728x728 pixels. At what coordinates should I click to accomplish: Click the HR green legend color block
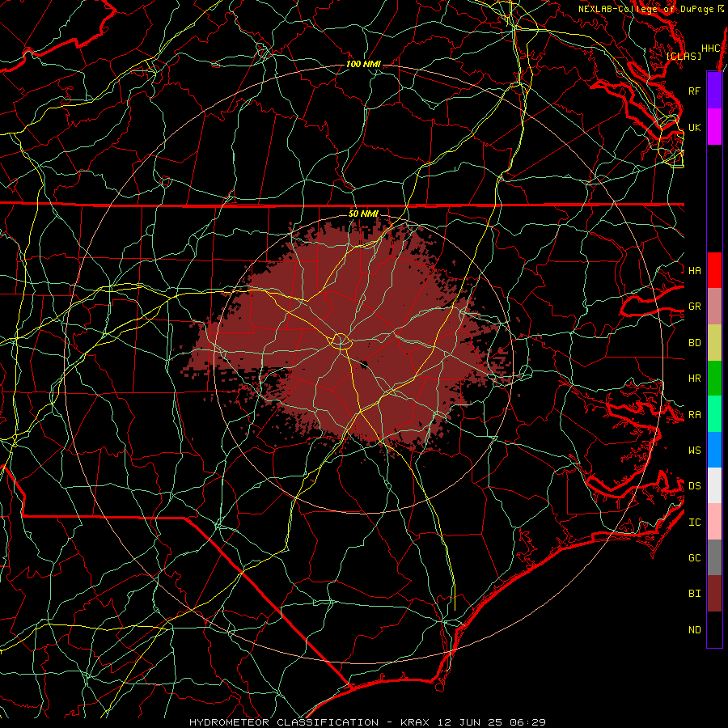pyautogui.click(x=714, y=378)
